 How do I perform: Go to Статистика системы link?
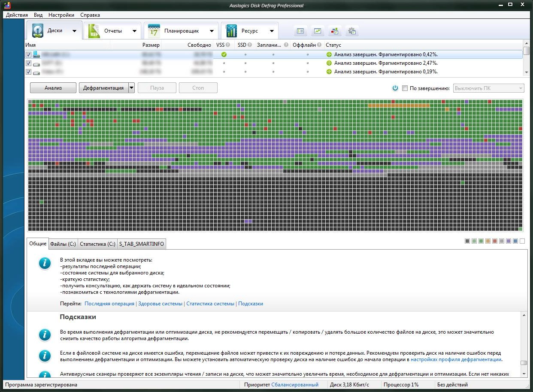click(210, 303)
